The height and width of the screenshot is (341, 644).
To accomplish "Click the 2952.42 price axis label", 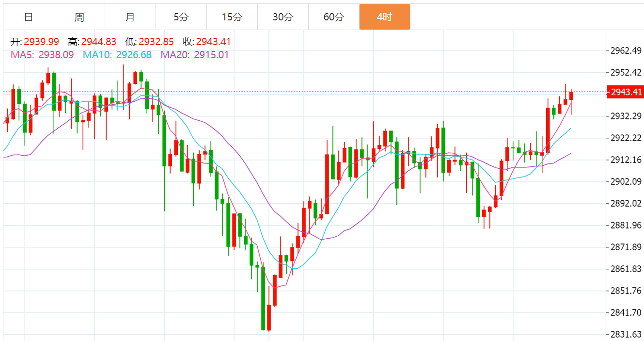I will point(626,73).
